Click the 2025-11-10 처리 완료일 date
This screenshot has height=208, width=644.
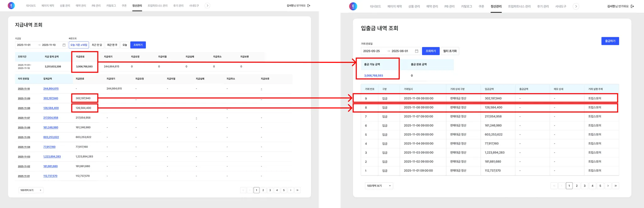pyautogui.click(x=24, y=89)
